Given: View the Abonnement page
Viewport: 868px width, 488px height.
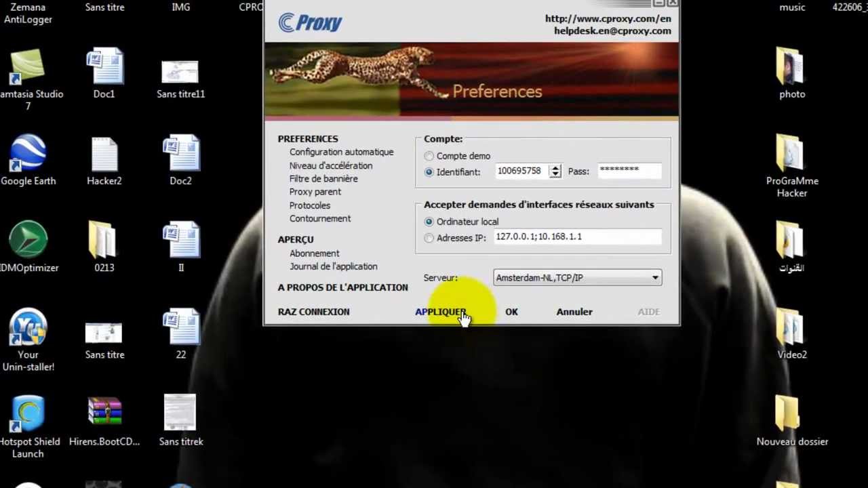Looking at the screenshot, I should click(x=315, y=253).
